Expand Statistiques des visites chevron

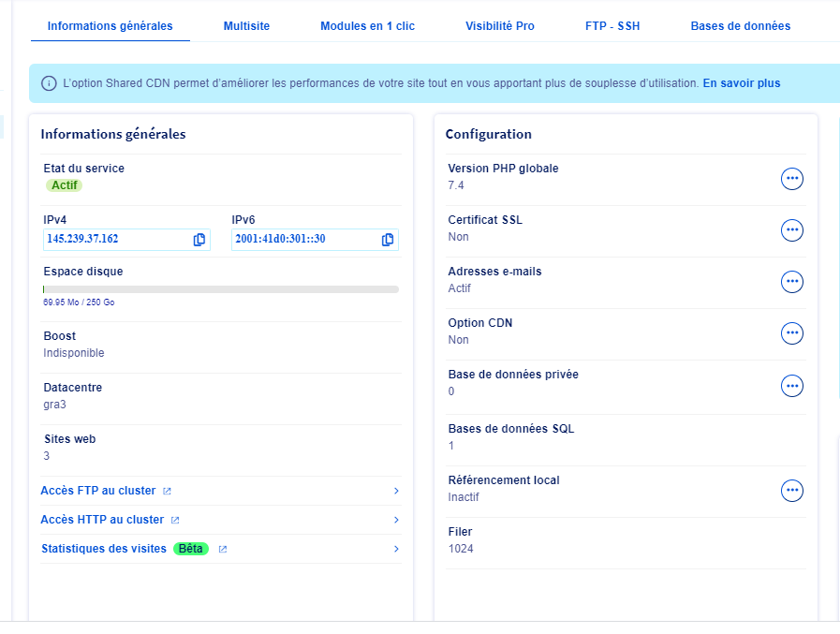point(396,549)
